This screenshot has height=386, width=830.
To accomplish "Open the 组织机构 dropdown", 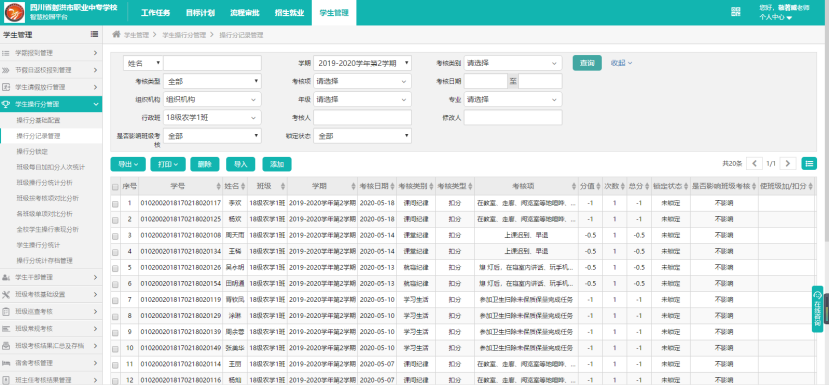I will click(x=212, y=100).
